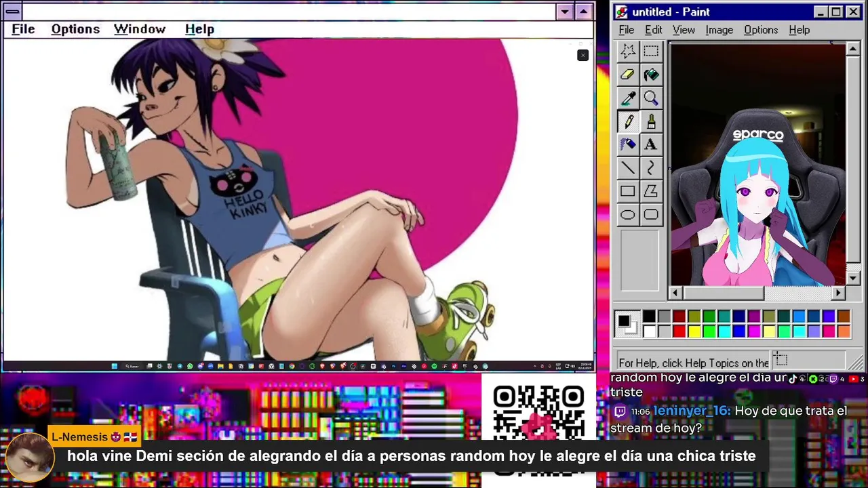Click the selection-size icon in Paint's status bar

781,361
